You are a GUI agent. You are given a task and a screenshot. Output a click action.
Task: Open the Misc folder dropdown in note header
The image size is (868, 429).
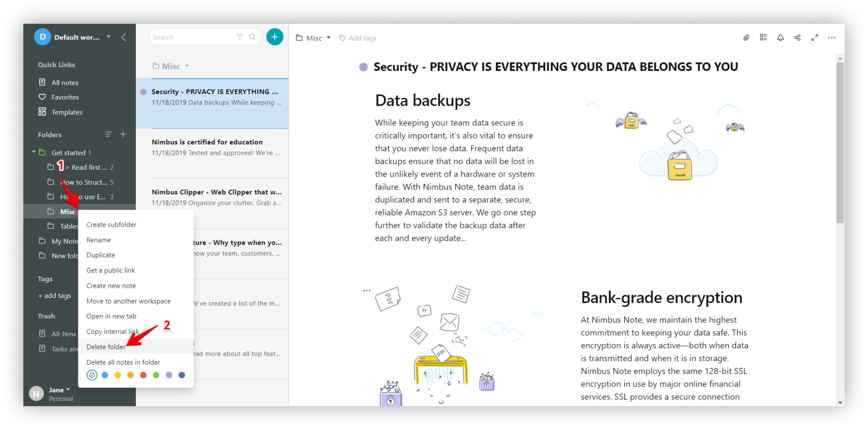point(329,38)
